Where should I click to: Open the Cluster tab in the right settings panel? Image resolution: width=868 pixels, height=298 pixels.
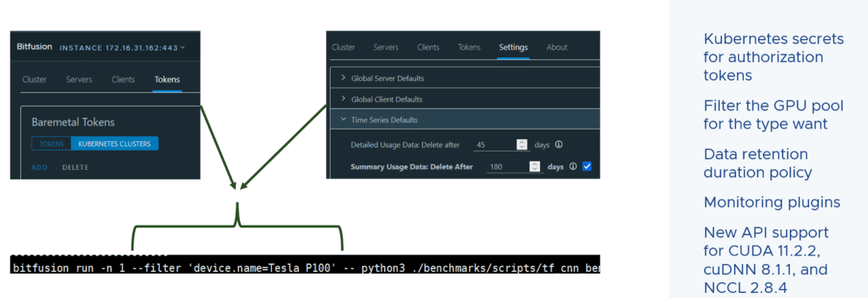[343, 47]
